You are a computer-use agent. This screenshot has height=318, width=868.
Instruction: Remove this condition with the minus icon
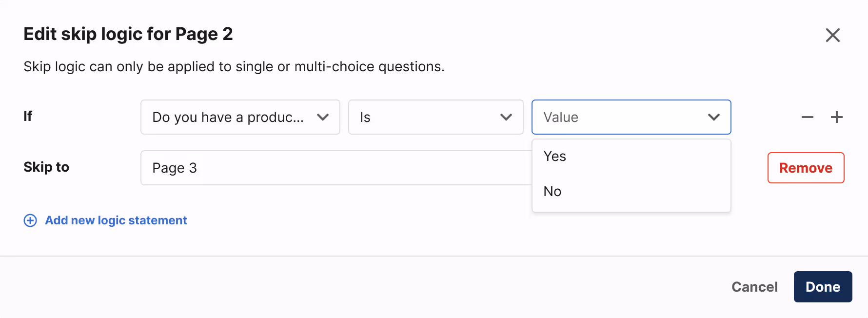808,117
